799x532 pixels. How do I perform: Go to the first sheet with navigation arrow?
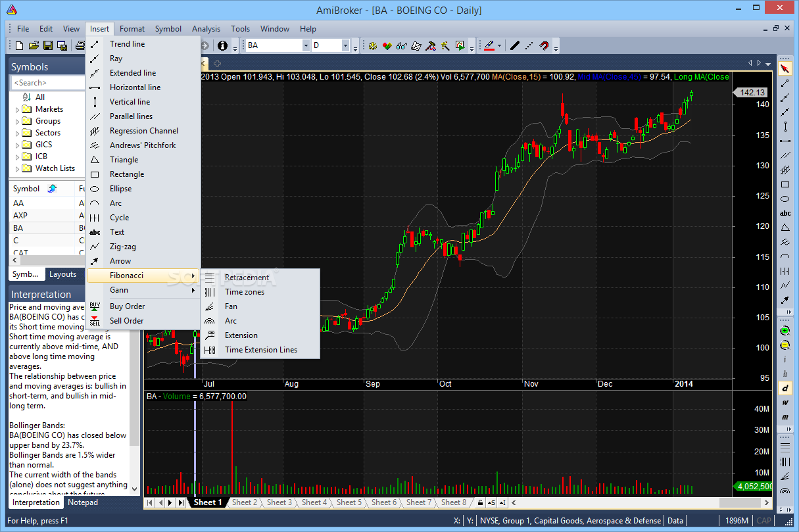click(150, 502)
